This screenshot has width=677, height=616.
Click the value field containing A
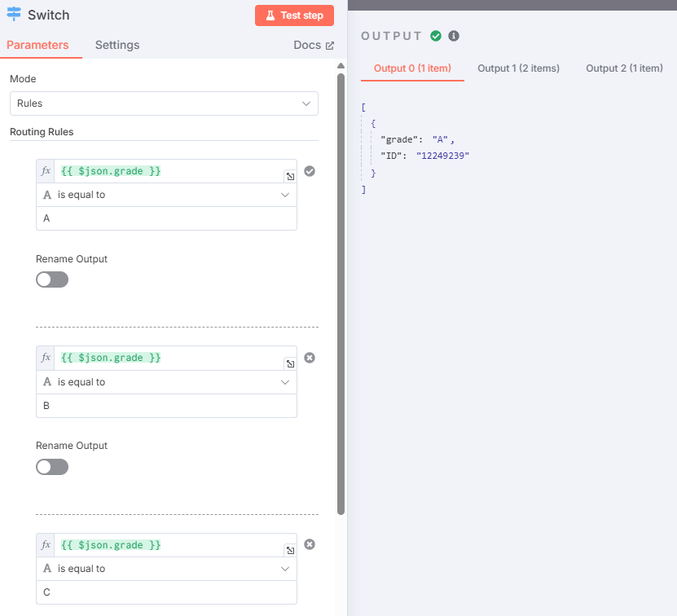point(167,218)
